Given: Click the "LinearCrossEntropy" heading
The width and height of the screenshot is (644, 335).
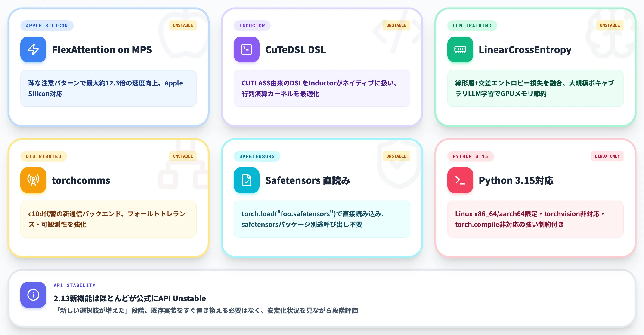Looking at the screenshot, I should coord(525,50).
